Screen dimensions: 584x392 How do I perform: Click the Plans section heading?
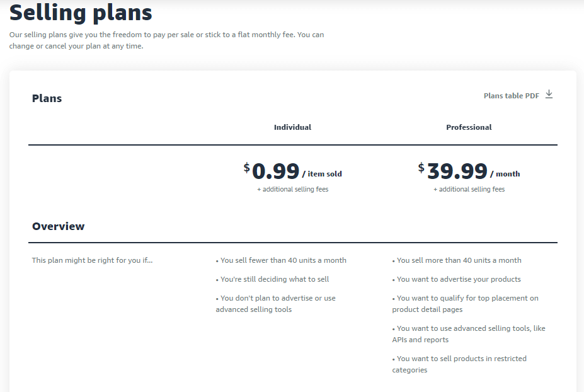pyautogui.click(x=47, y=98)
